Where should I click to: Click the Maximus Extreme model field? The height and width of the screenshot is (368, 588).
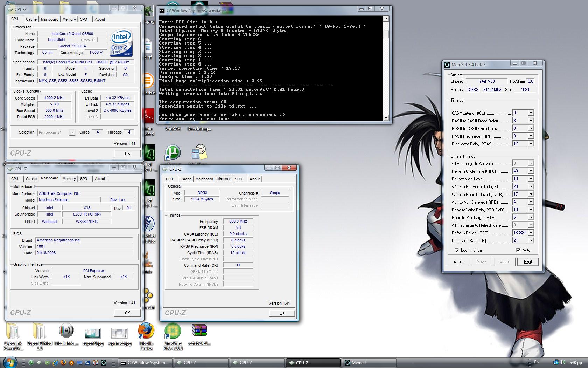click(69, 200)
